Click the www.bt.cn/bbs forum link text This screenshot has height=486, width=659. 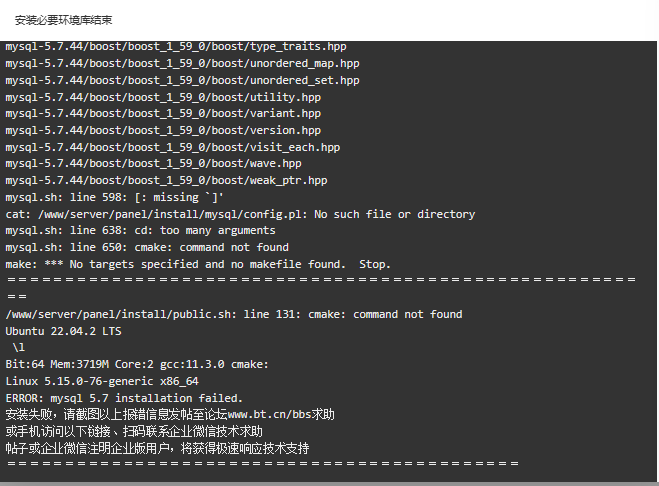tap(269, 415)
